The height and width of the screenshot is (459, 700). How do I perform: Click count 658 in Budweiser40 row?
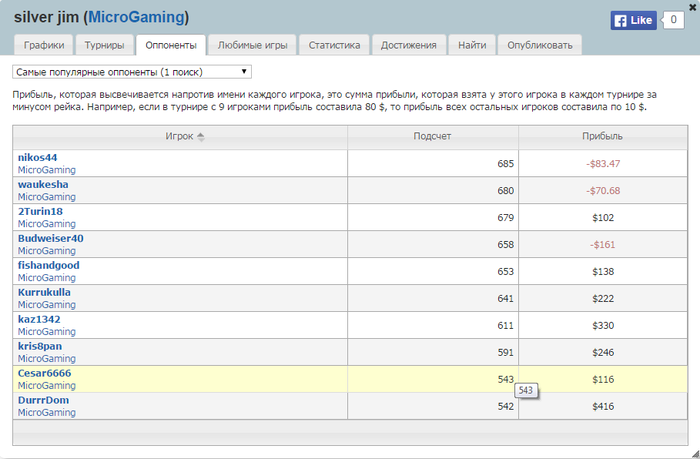point(505,245)
